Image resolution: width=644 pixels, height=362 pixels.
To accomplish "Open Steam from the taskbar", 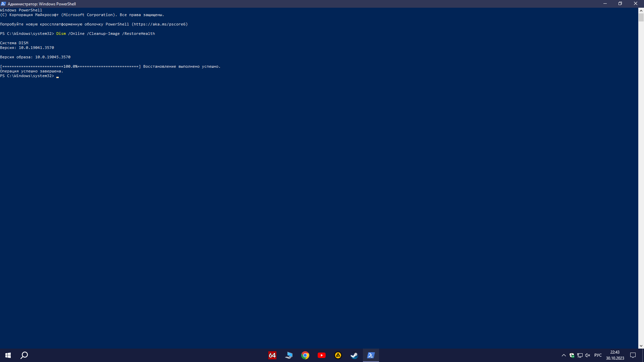I will click(354, 355).
